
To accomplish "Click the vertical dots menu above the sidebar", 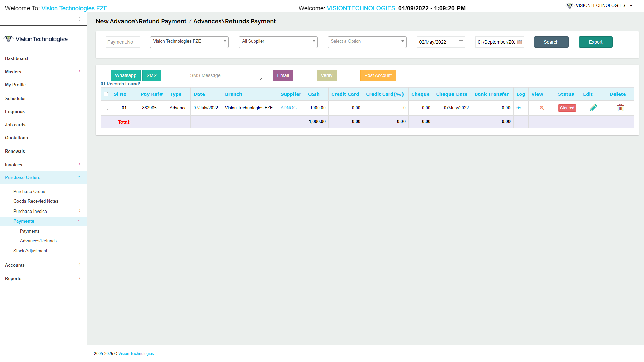I will [x=80, y=19].
